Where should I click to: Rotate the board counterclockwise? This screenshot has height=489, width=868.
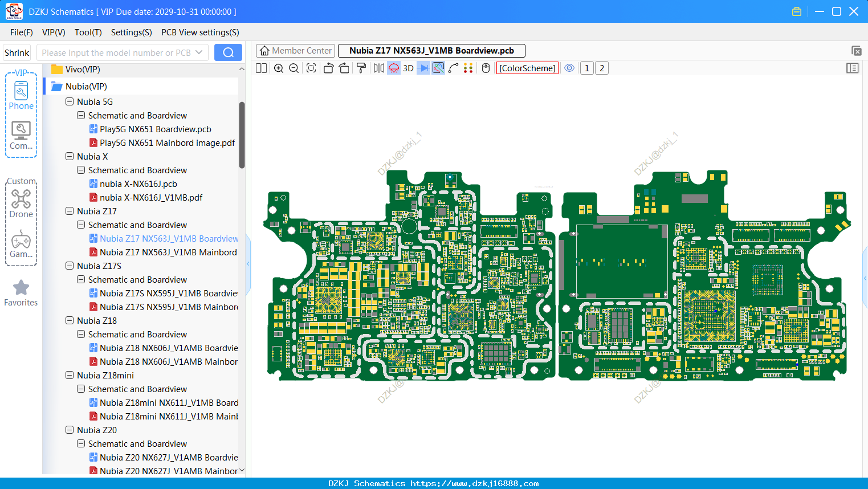click(x=328, y=68)
